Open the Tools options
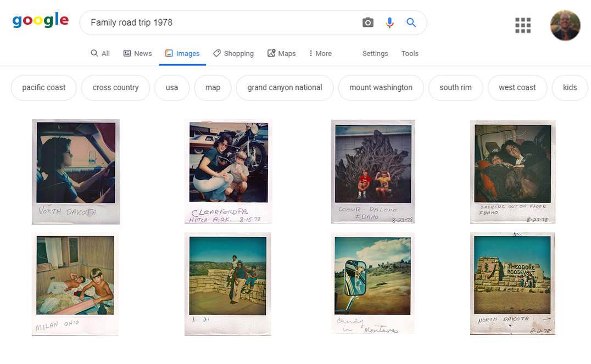 pyautogui.click(x=410, y=53)
